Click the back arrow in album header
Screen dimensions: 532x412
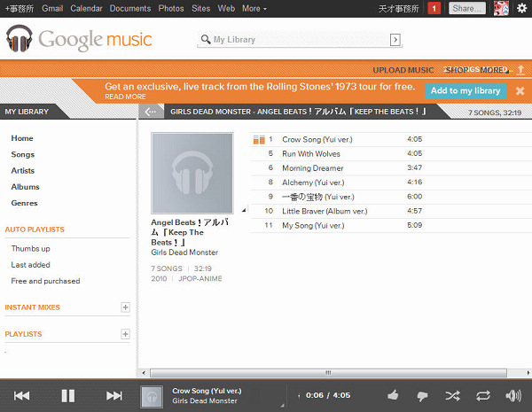151,112
